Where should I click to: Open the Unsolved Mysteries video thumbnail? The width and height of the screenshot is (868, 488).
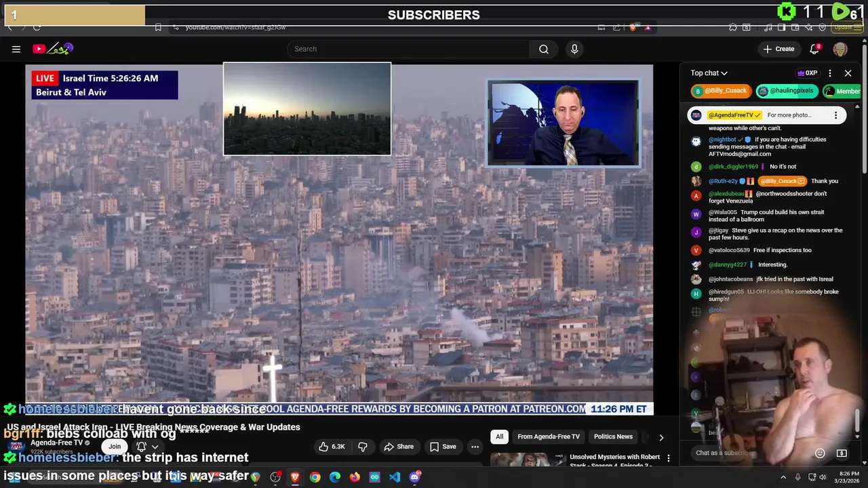528,460
